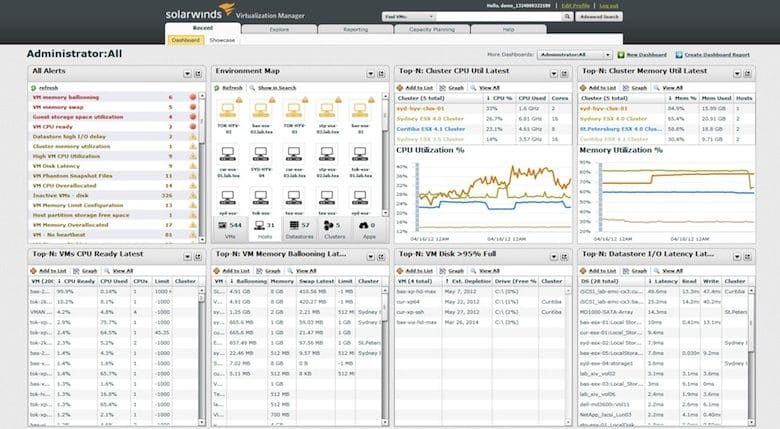Open the Inactive VMs - disk alert

60,196
